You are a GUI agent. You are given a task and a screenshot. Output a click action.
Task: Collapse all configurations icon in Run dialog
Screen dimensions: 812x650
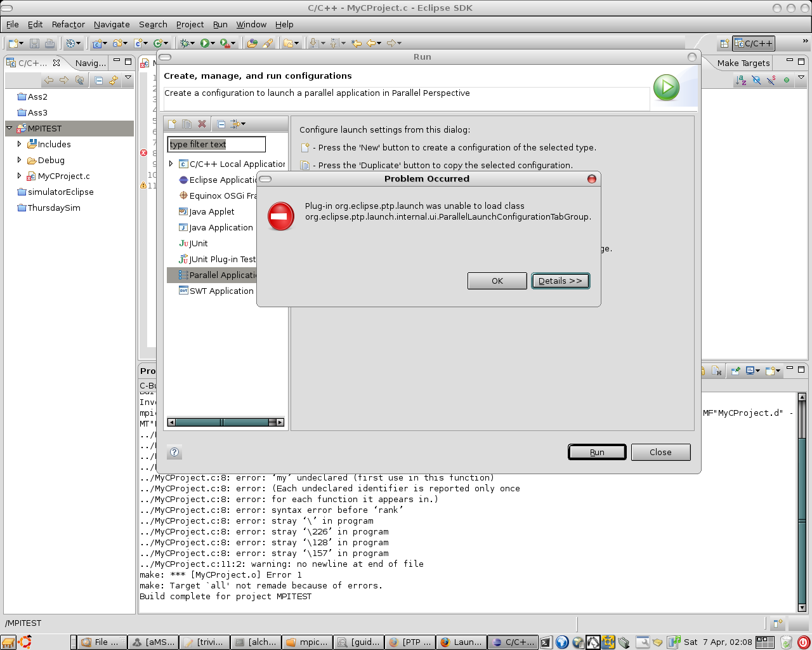(x=221, y=124)
